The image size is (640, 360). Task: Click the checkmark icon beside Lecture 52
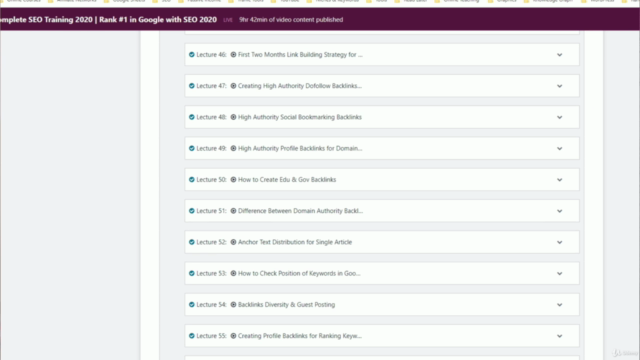pyautogui.click(x=191, y=242)
